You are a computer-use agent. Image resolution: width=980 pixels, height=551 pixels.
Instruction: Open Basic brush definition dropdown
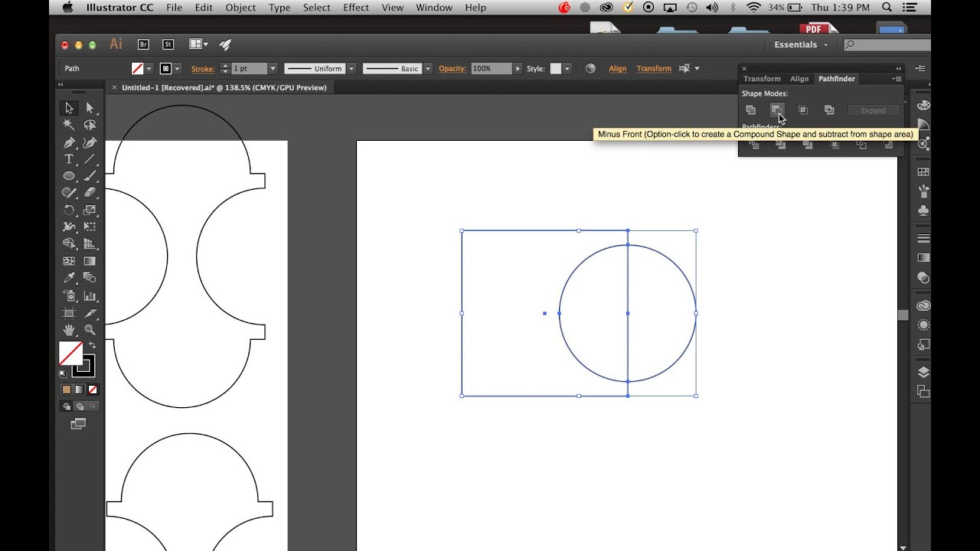(x=428, y=68)
